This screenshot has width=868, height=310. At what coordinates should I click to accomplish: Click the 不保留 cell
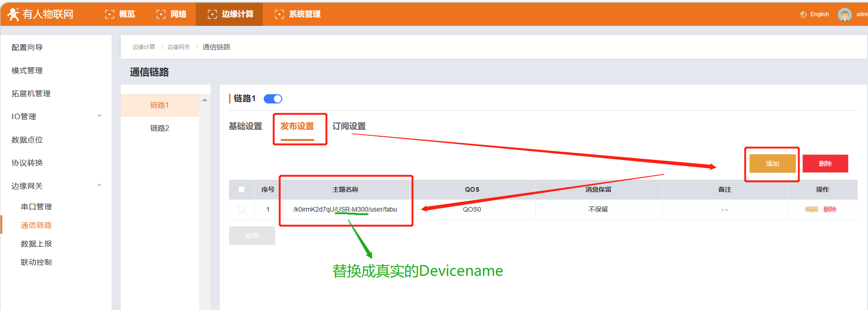tap(598, 209)
